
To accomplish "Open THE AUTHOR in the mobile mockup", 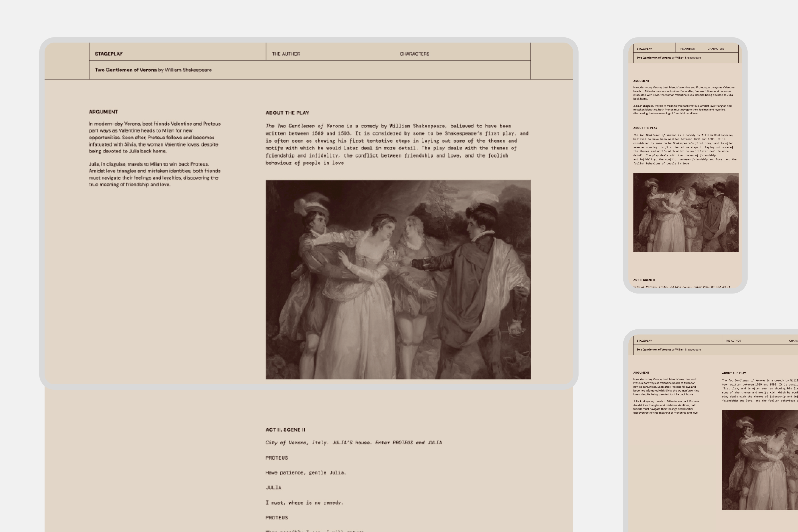I will pyautogui.click(x=686, y=49).
